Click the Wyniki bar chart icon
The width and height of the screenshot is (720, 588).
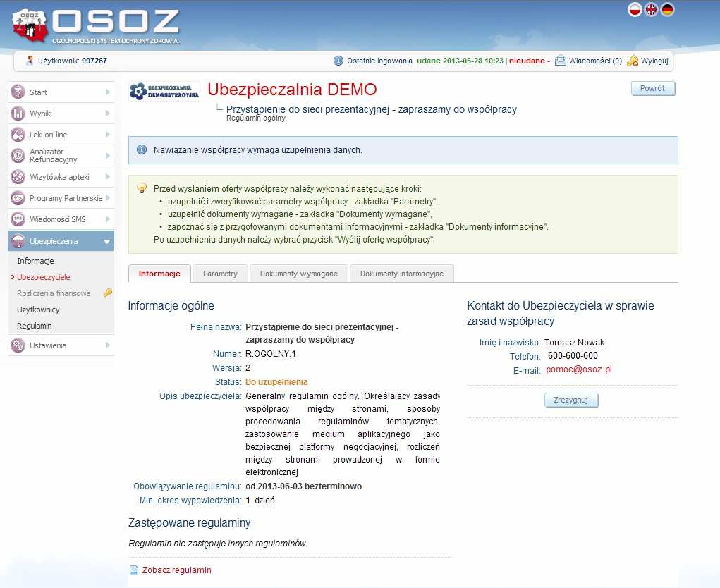click(18, 113)
